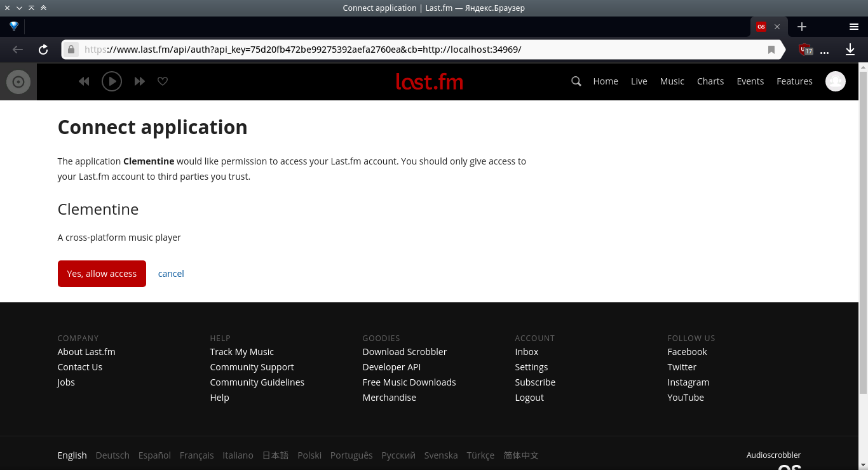The width and height of the screenshot is (868, 470).
Task: Open Last.fm search via magnifier icon
Action: [576, 81]
